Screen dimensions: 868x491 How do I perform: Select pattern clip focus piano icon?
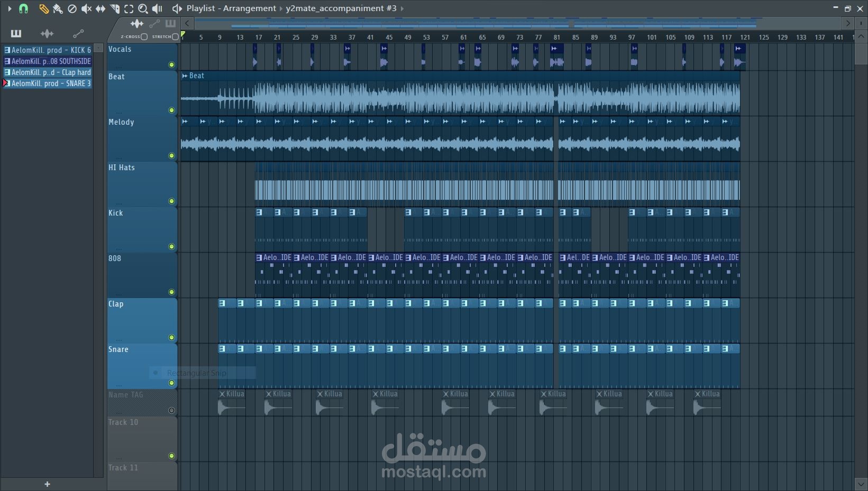click(x=170, y=23)
